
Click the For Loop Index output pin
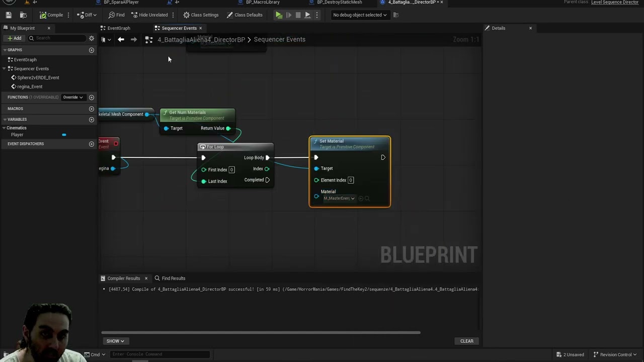click(267, 169)
